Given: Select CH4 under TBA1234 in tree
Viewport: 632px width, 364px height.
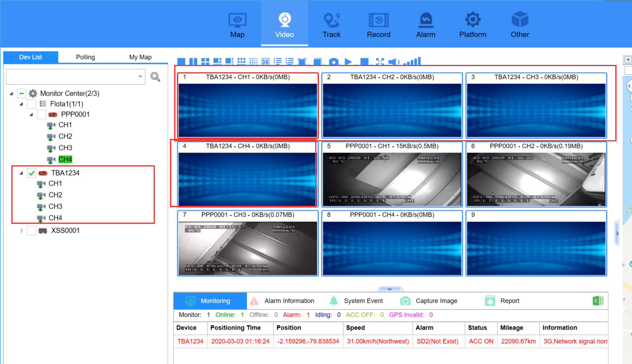Looking at the screenshot, I should point(55,218).
